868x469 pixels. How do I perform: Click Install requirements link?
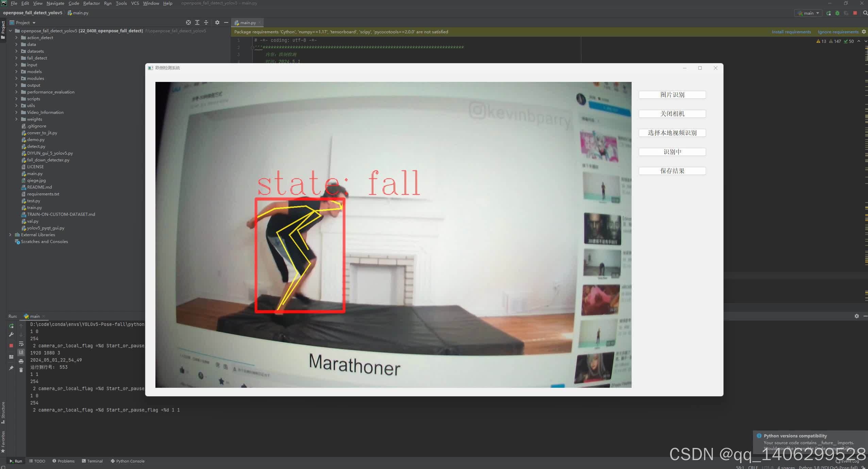(x=791, y=32)
